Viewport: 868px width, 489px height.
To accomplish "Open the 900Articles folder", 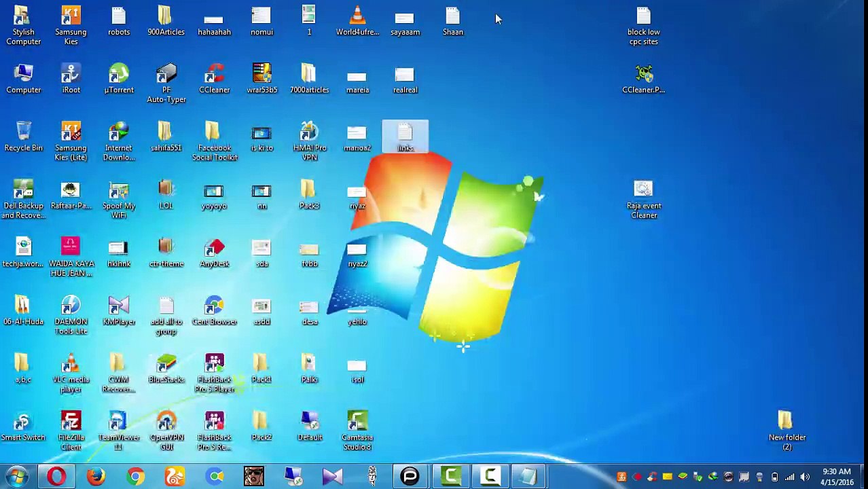I will [x=166, y=20].
